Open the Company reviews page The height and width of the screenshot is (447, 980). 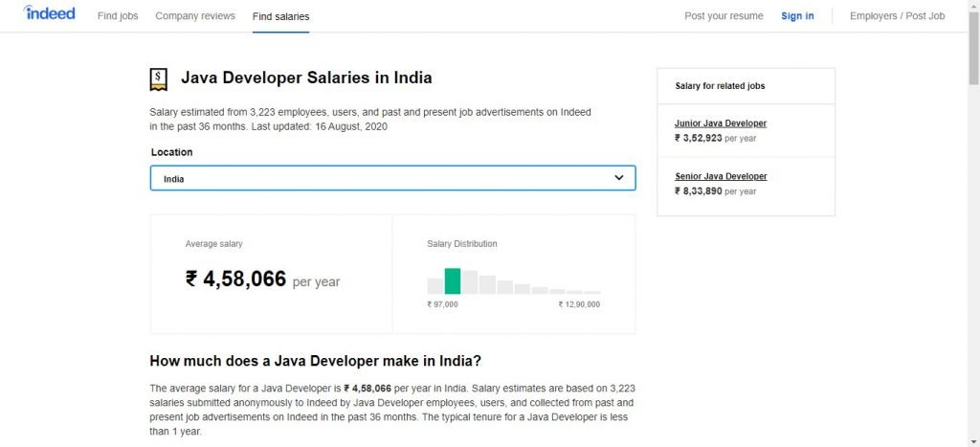point(195,16)
